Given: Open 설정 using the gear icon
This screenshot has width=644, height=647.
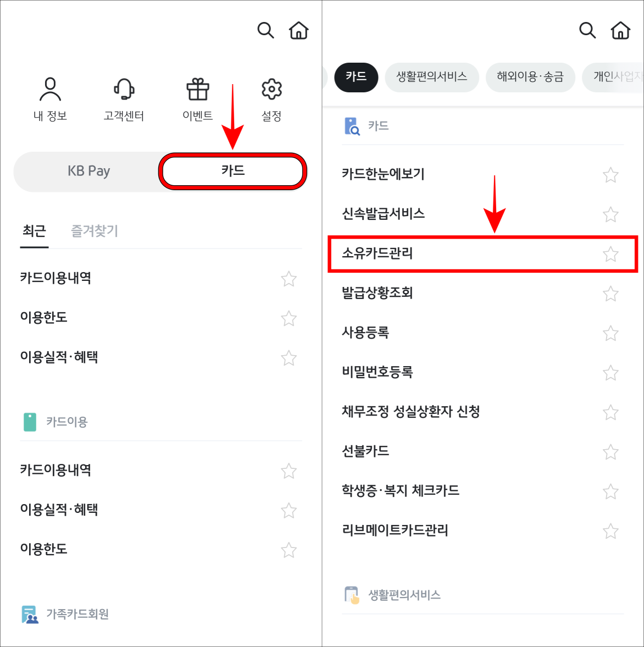Looking at the screenshot, I should [270, 88].
